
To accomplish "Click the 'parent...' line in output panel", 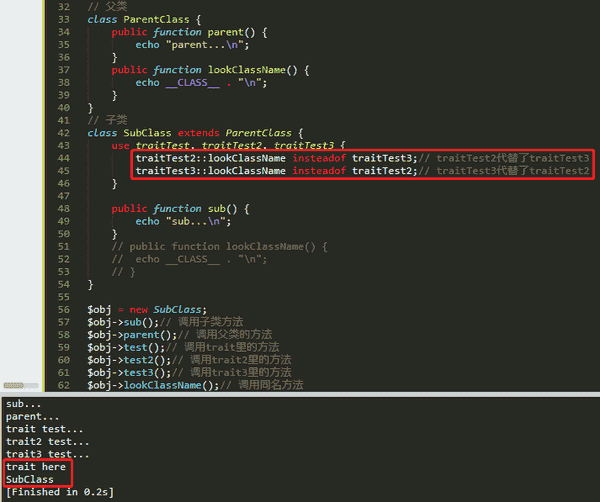I will [32, 417].
